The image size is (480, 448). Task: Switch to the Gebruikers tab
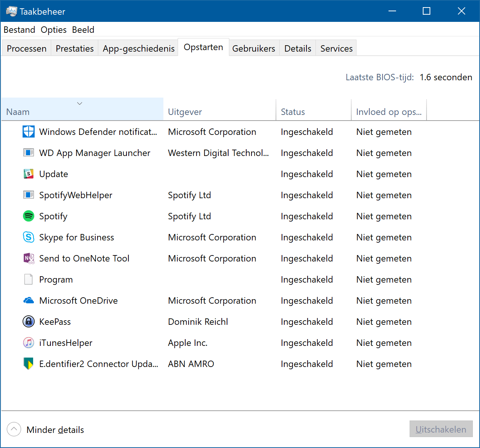pos(254,48)
